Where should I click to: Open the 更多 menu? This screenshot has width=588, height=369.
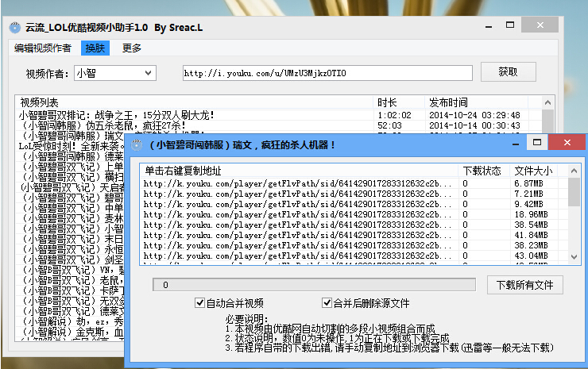tap(132, 48)
